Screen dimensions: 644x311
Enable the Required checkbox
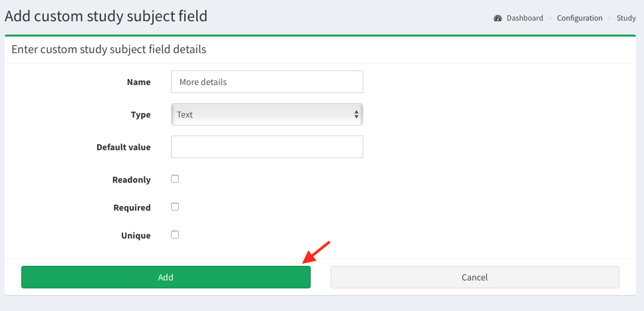pos(175,207)
